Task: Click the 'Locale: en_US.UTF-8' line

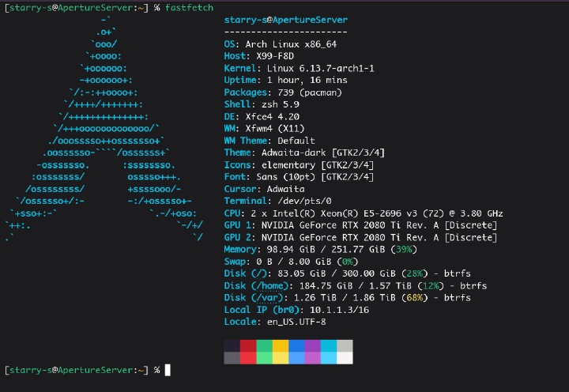Action: click(x=275, y=322)
